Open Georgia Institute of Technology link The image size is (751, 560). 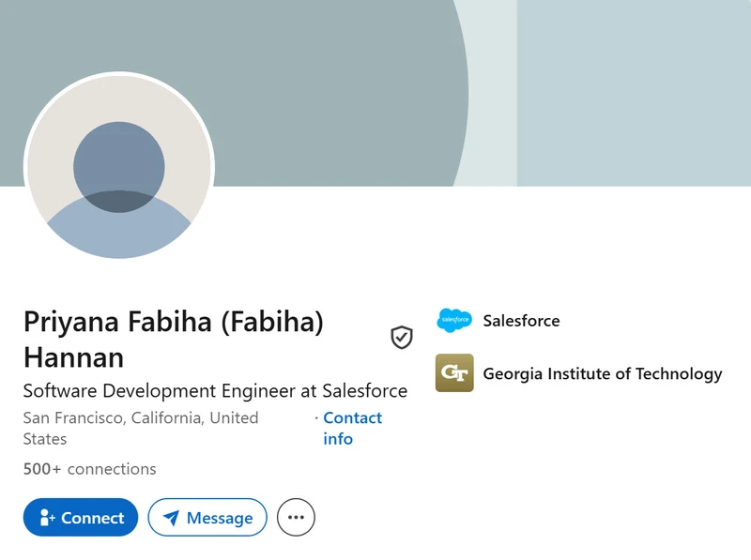[603, 374]
